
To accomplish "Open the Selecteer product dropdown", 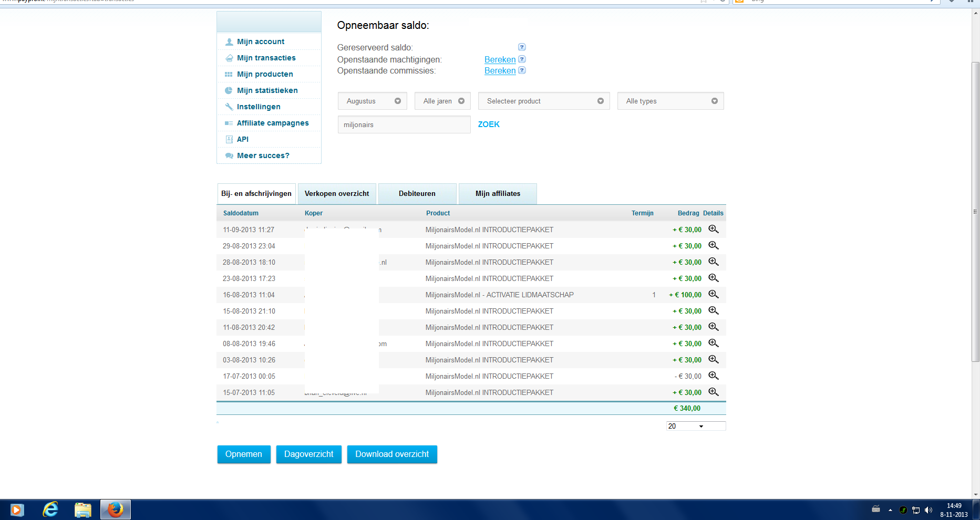I will [x=544, y=101].
